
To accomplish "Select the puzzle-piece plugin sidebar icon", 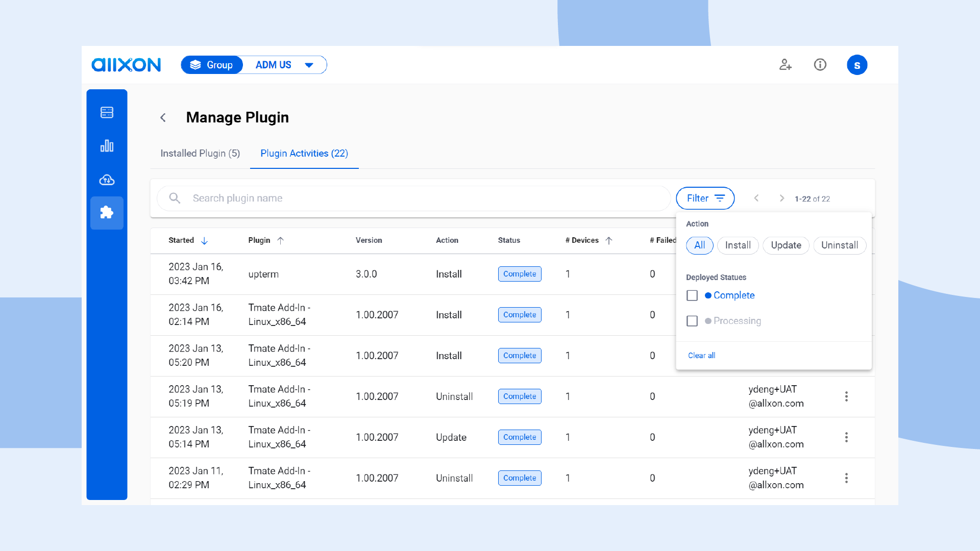I will point(107,213).
